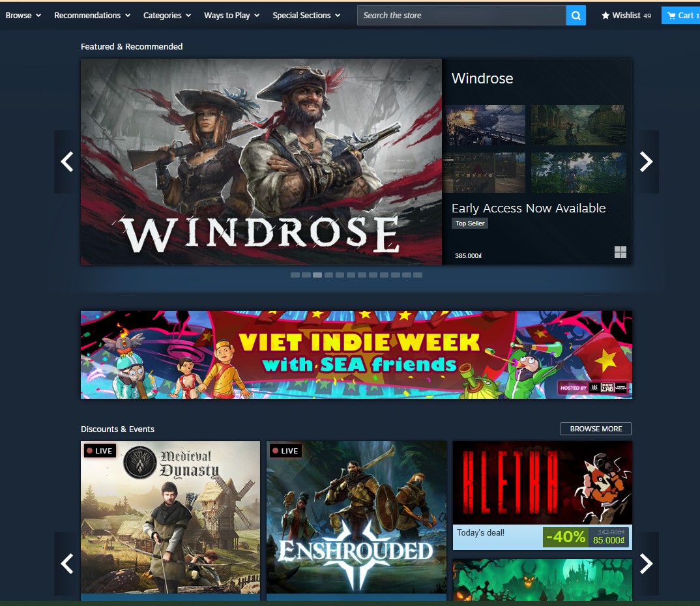Open the Viet Indie Week banner
Screen dimensions: 700x606
(x=357, y=354)
